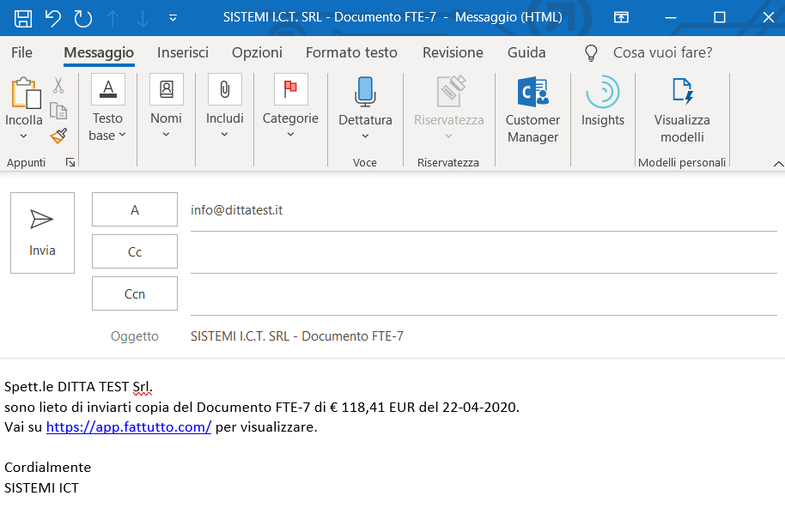Switch to Formato testo tab

[x=351, y=52]
